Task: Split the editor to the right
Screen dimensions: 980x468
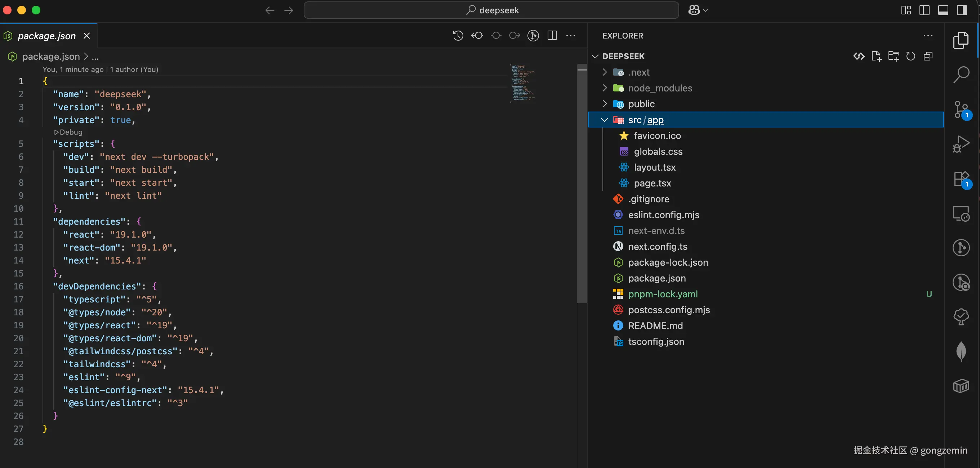Action: pyautogui.click(x=552, y=36)
